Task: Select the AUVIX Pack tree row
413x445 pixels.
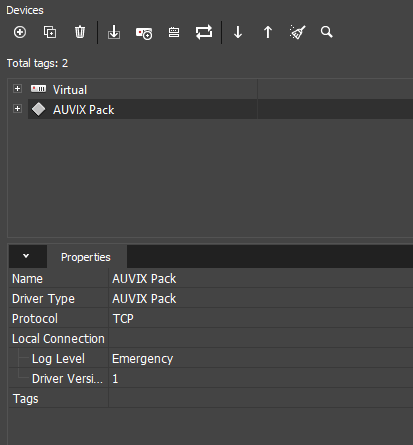Action: click(x=220, y=109)
